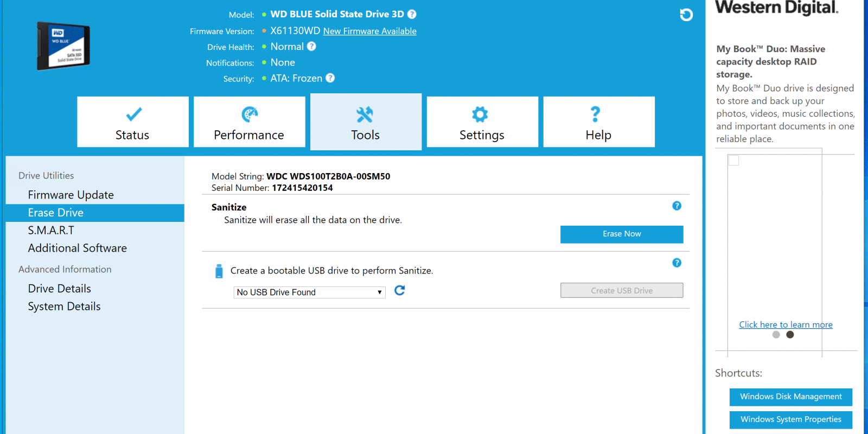
Task: Go to the Help tab
Action: point(599,122)
